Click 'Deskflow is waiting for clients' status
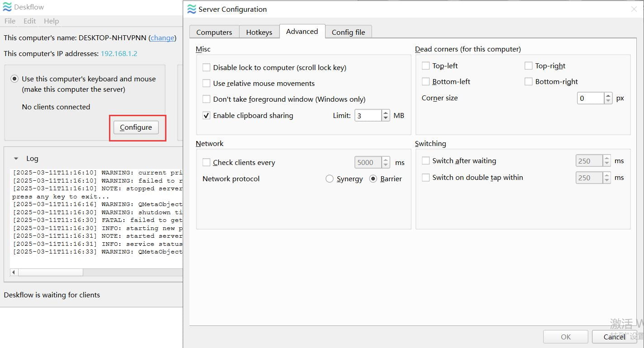The image size is (644, 348). pyautogui.click(x=52, y=295)
